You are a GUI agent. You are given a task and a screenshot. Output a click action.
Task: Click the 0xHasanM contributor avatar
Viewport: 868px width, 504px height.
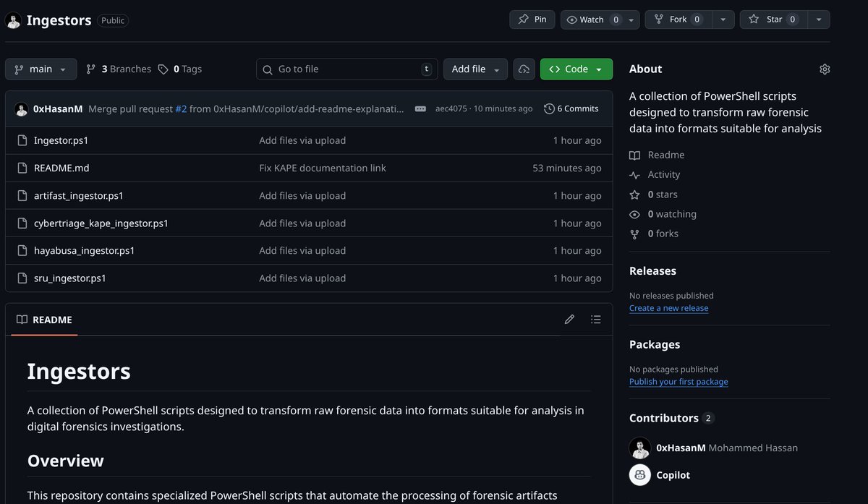pos(640,448)
